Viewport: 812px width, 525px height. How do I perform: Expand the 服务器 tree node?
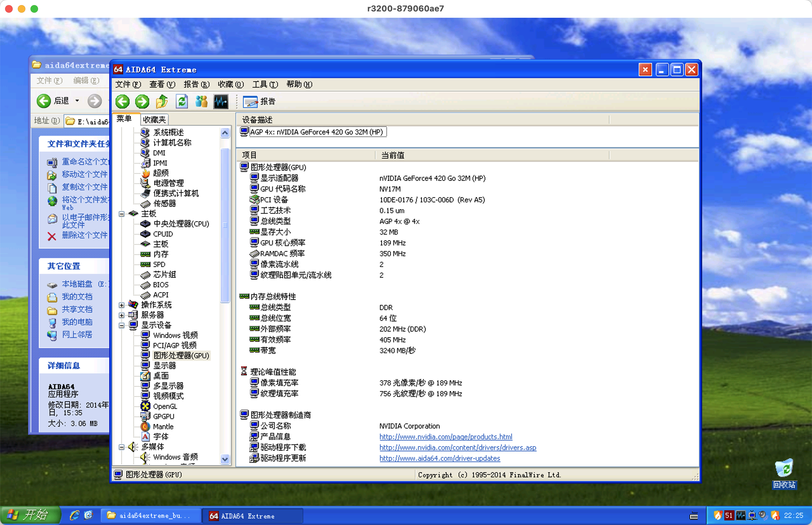121,315
